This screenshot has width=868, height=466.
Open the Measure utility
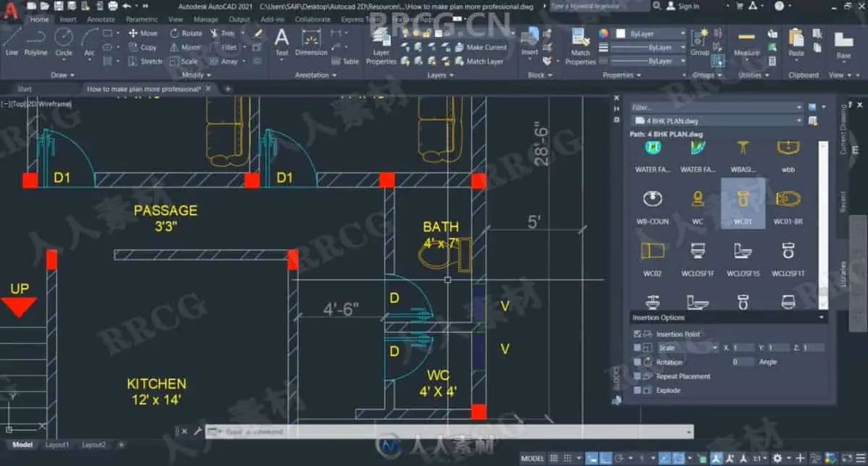click(746, 43)
